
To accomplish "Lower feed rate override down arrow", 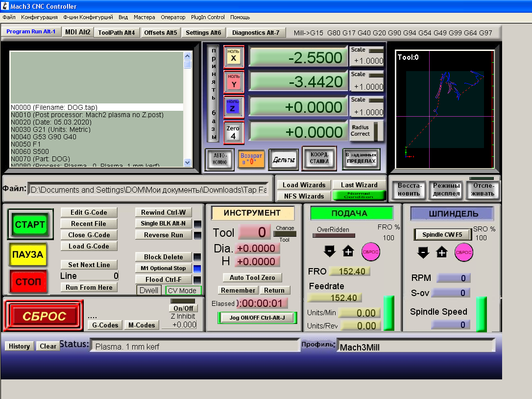I will [330, 251].
